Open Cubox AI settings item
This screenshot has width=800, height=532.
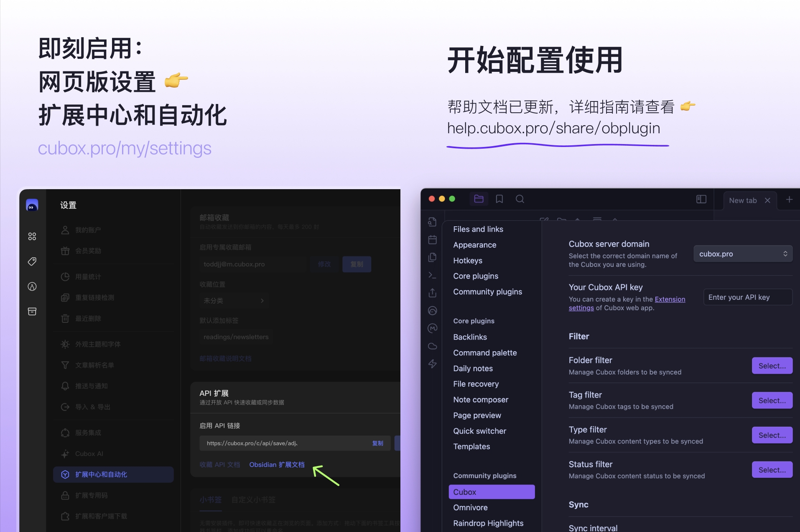[114, 454]
